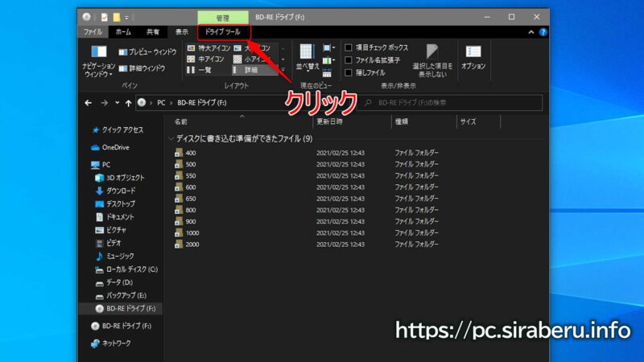Open ミュージック folder

pyautogui.click(x=115, y=257)
